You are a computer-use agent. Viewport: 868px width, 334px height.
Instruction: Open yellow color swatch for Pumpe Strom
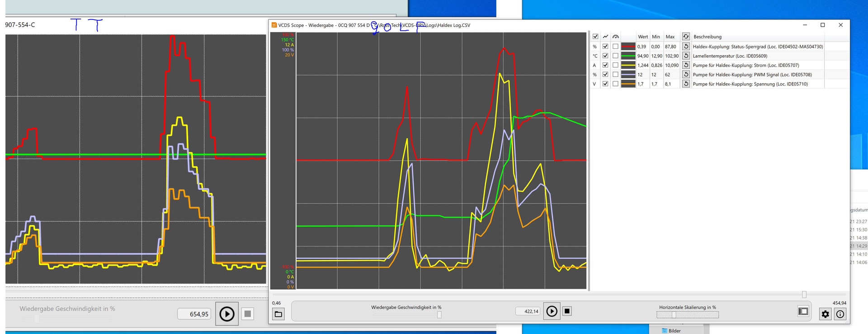628,65
